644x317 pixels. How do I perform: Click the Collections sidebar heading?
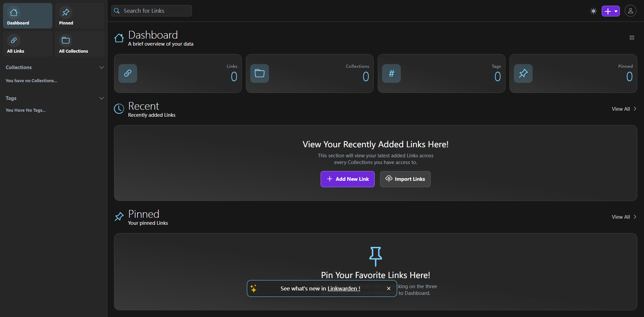[x=19, y=67]
